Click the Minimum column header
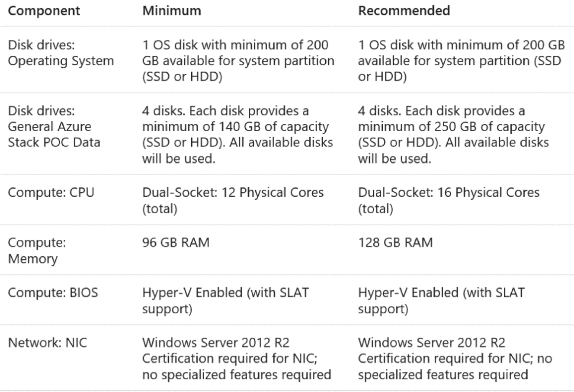Image resolution: width=574 pixels, height=392 pixels. click(x=171, y=11)
